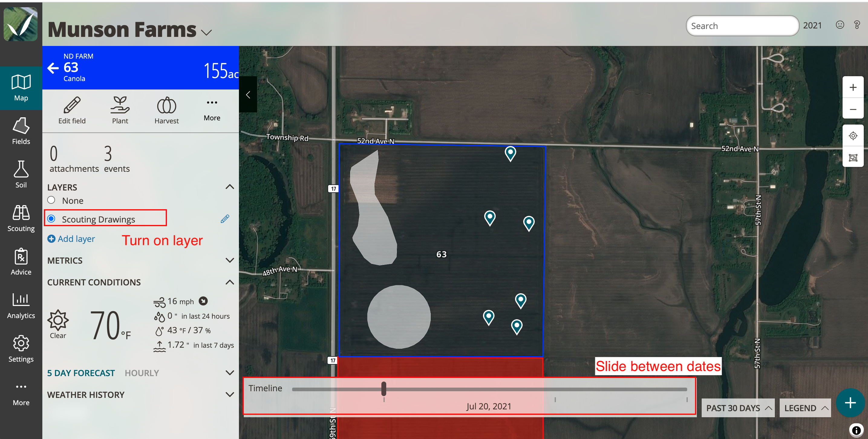The width and height of the screenshot is (868, 439).
Task: Click the 155 ac acreage value
Action: pyautogui.click(x=221, y=71)
